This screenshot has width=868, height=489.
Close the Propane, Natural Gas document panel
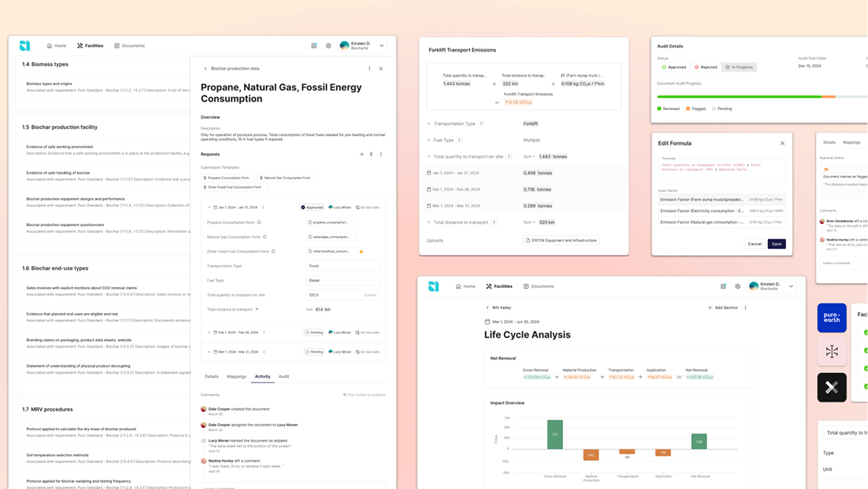coord(381,68)
